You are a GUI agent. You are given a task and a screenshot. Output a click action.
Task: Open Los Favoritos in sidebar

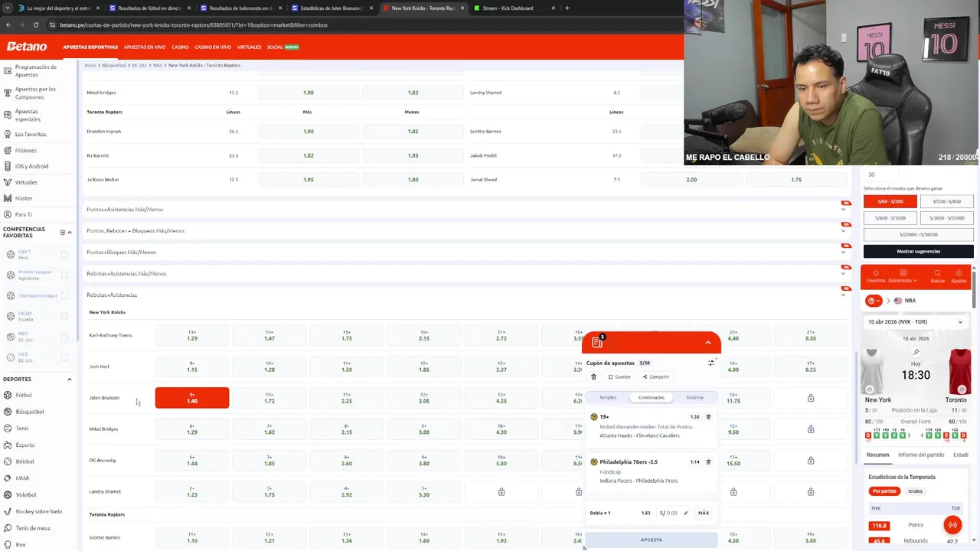[31, 134]
